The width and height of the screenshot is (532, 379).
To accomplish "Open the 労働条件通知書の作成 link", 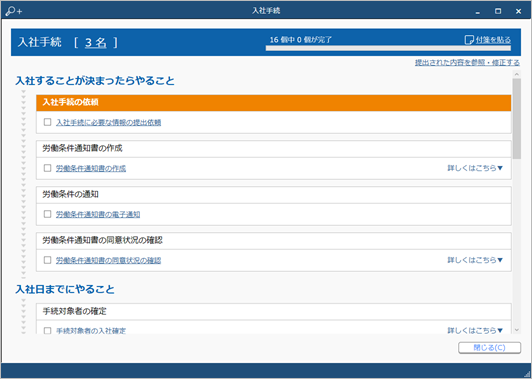I will [x=91, y=168].
